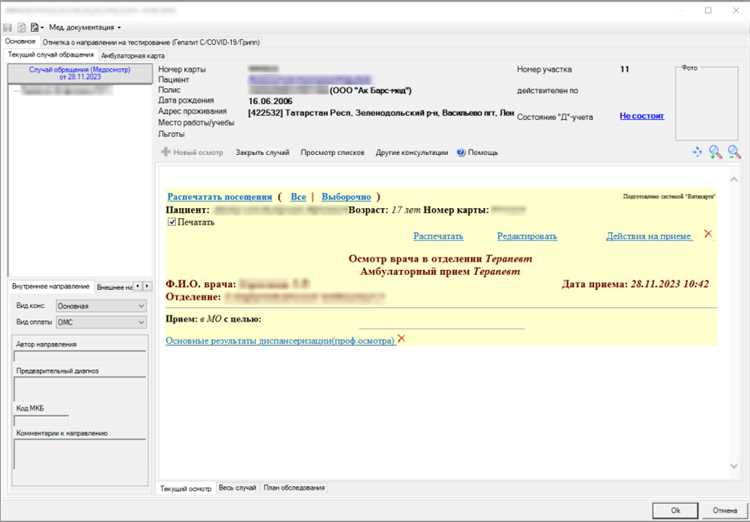The height and width of the screenshot is (522, 750).
Task: Select Случай обращения (Медосмотр) от 28.11.2023
Action: tap(80, 73)
